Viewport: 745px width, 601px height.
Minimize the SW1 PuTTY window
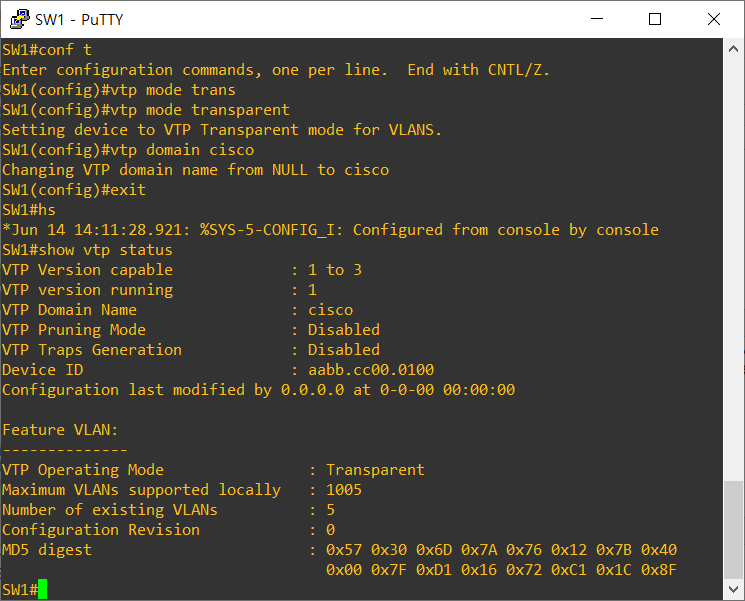597,19
